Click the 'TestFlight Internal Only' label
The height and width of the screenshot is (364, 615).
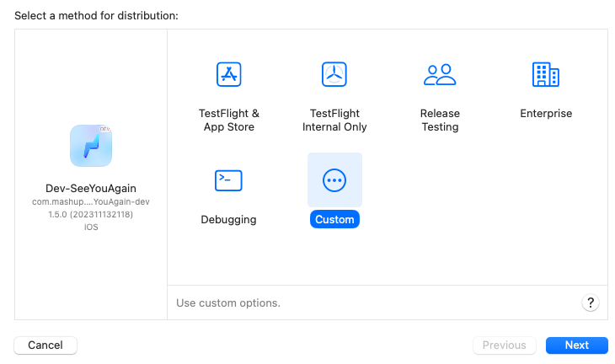click(x=334, y=120)
